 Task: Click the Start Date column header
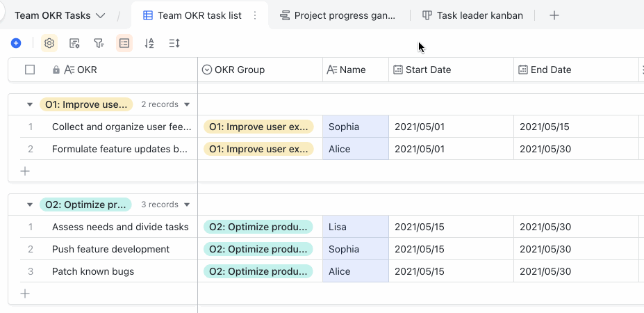(452, 70)
